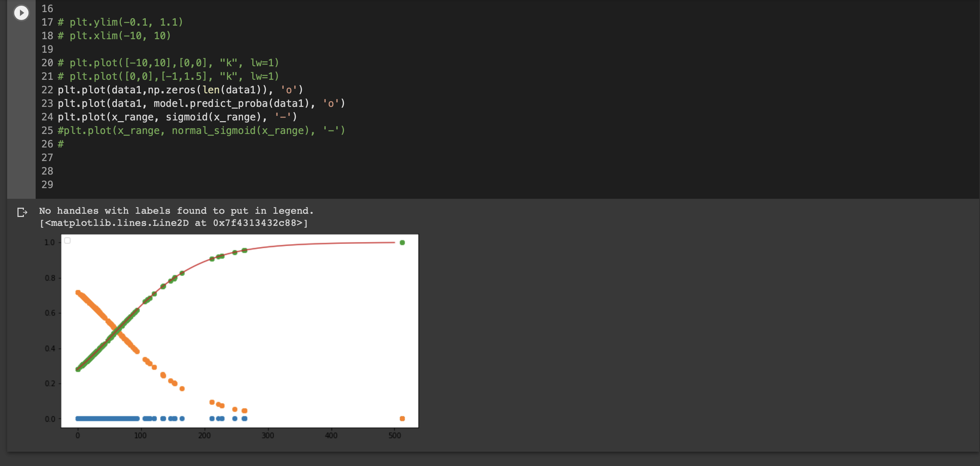Click line 23 with model.predict_proba

pyautogui.click(x=201, y=103)
